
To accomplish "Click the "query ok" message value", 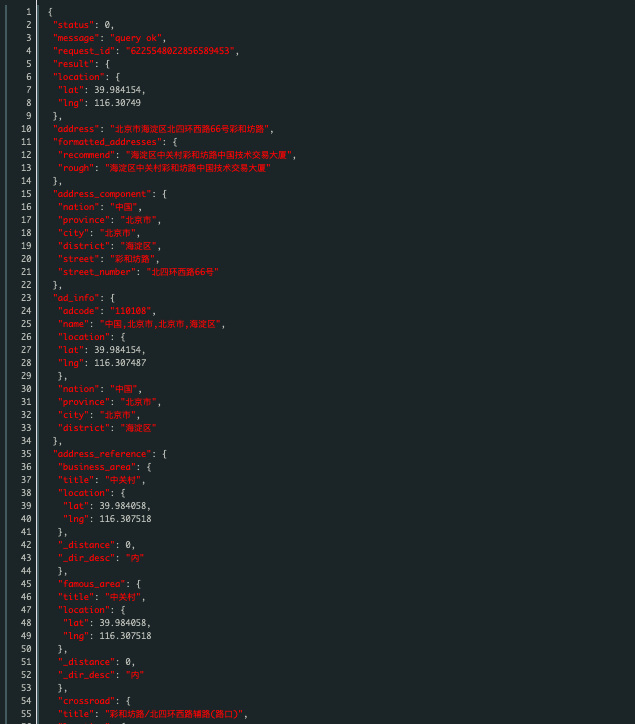I will pyautogui.click(x=135, y=38).
